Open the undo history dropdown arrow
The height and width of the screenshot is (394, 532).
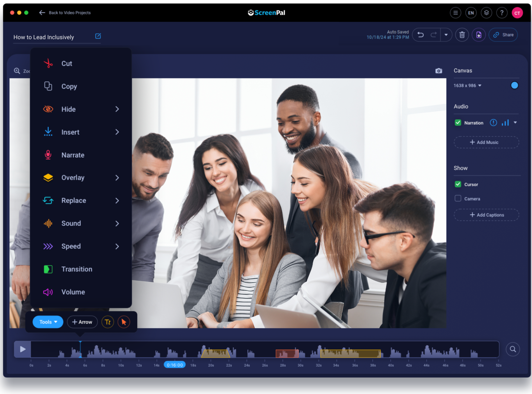click(x=446, y=35)
